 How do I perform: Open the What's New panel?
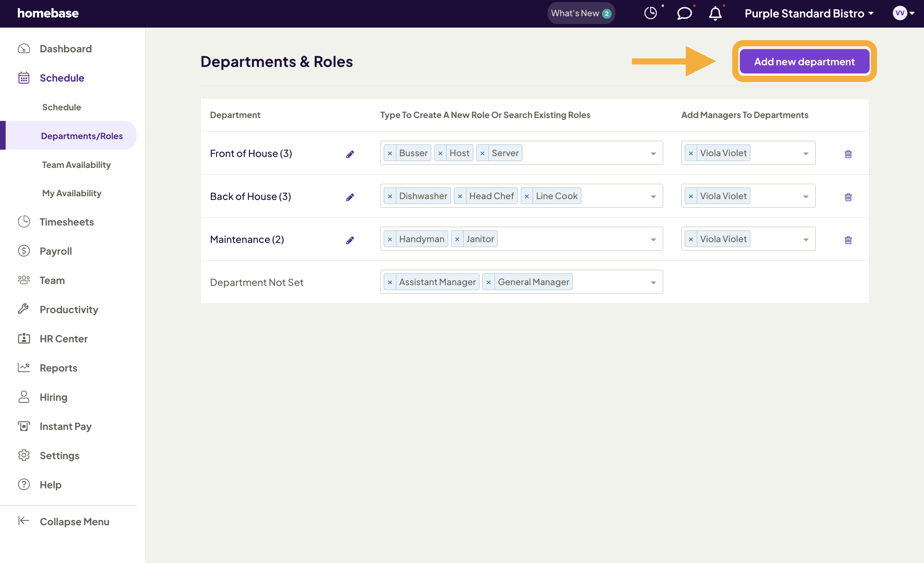[581, 13]
